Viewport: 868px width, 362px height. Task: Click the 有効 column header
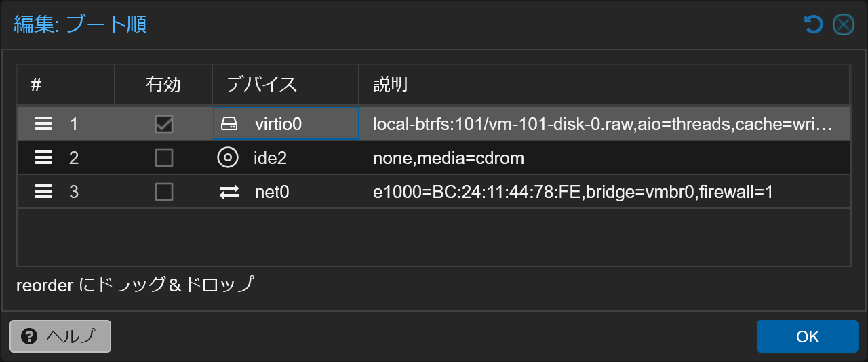pyautogui.click(x=163, y=85)
